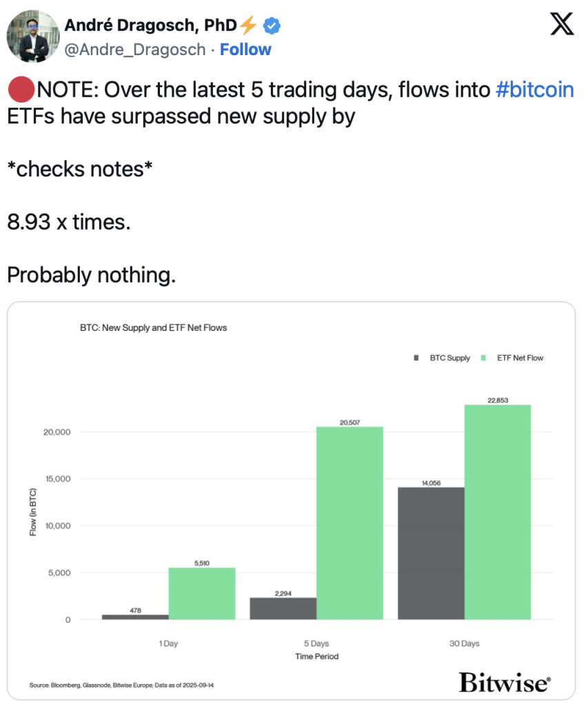Click the 1 Day green ETF bar
The width and height of the screenshot is (588, 706).
pyautogui.click(x=202, y=594)
